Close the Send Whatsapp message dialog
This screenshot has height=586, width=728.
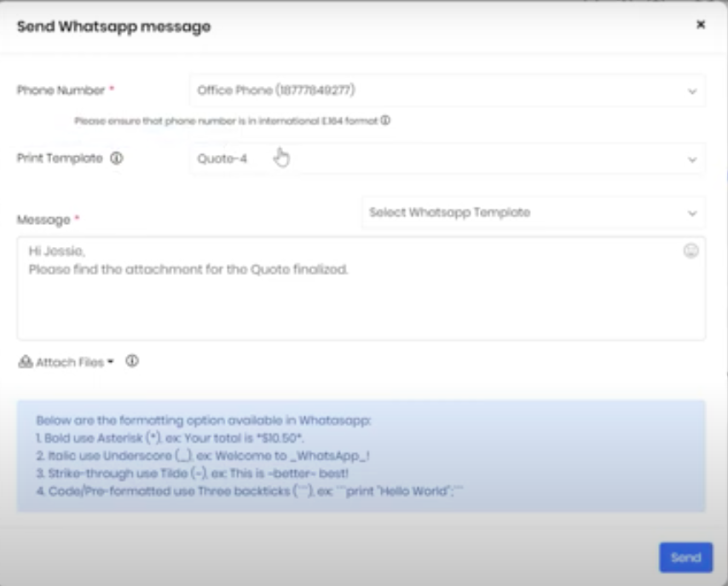701,25
